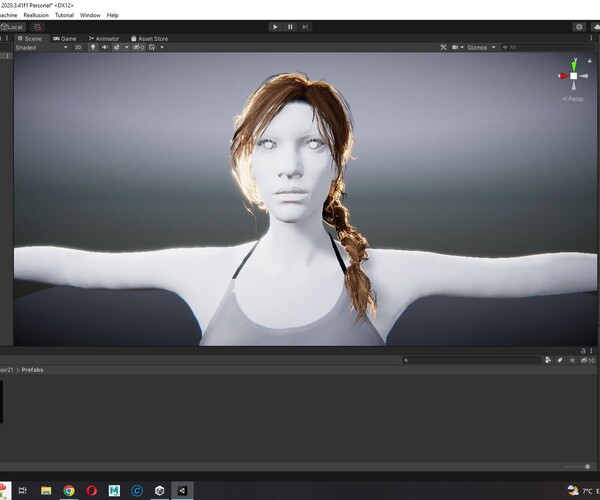Open the Scene window three-dot options menu
Image resolution: width=600 pixels, height=500 pixels.
(591, 39)
